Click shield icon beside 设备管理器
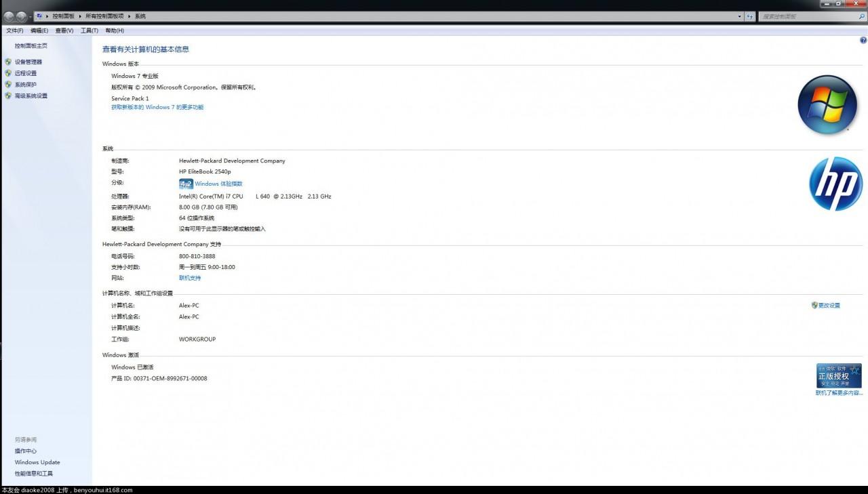 8,62
